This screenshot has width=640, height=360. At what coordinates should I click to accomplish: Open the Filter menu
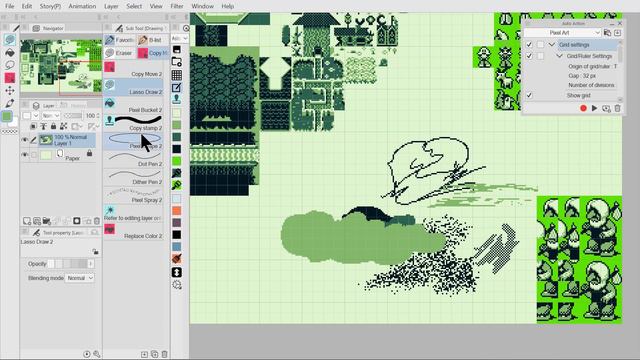coord(177,6)
